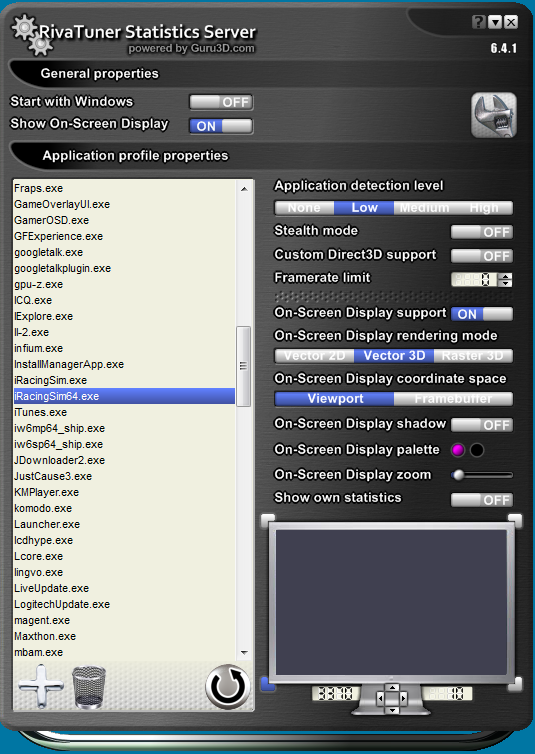Pick the magenta OSD palette color
Image resolution: width=535 pixels, height=754 pixels.
458,450
